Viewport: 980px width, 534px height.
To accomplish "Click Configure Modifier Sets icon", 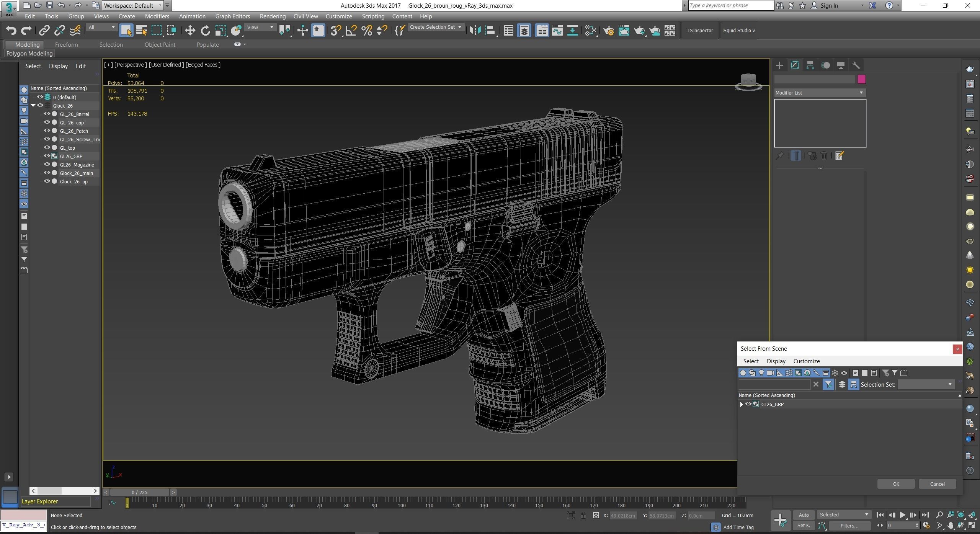I will (839, 156).
